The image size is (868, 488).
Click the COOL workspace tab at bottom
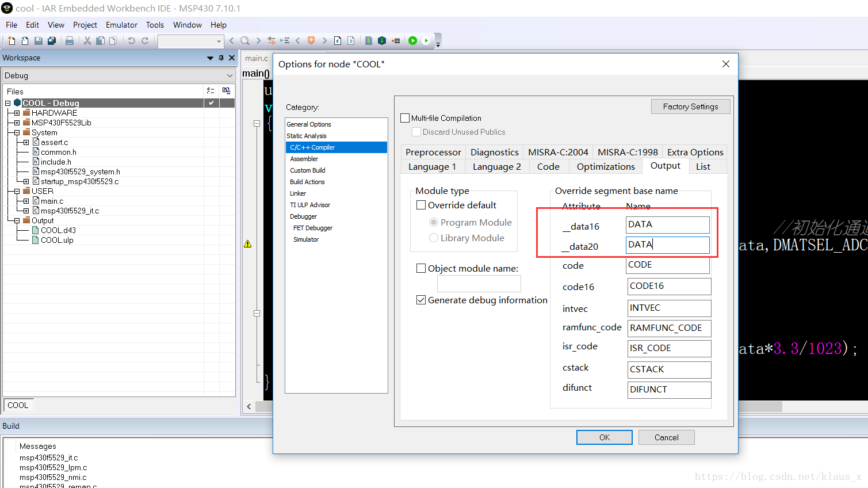point(18,405)
